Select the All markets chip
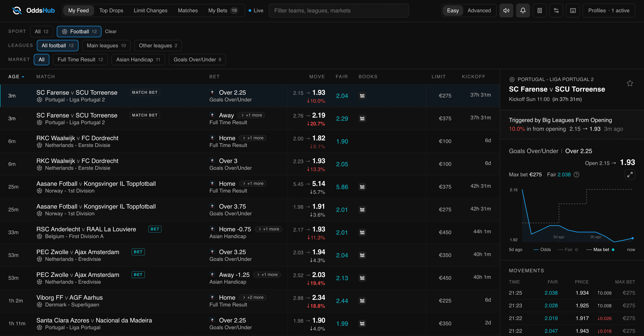The height and width of the screenshot is (336, 644). pos(41,59)
